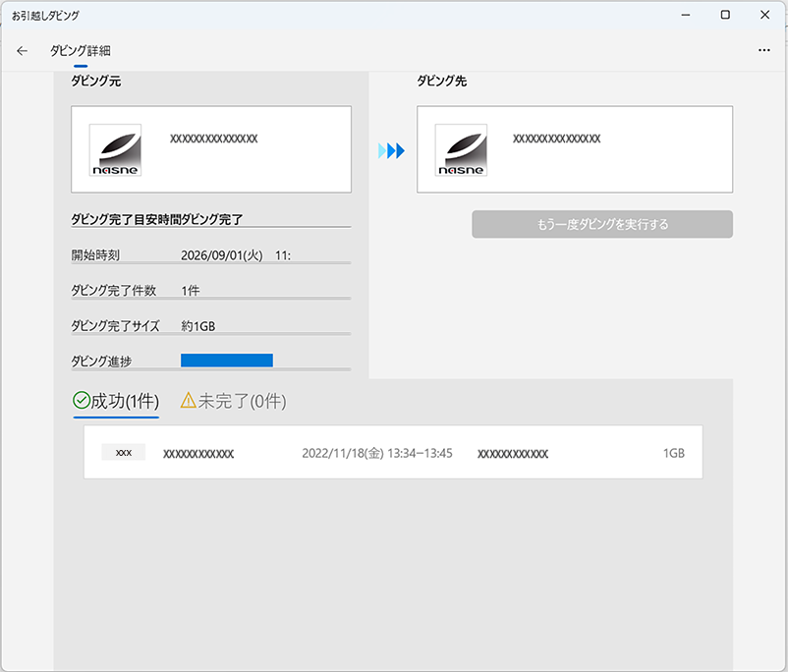Click the ダビング完了サイズ value 約1GB
This screenshot has width=788, height=672.
point(198,326)
